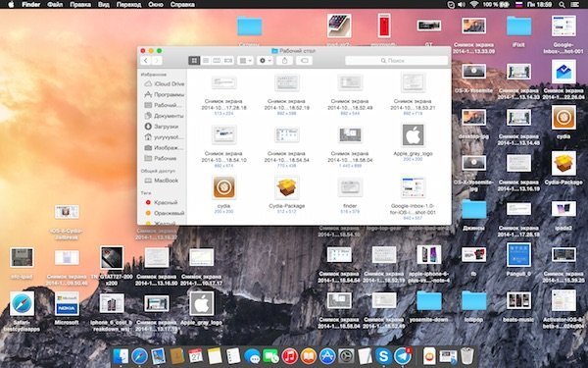This screenshot has height=368, width=588.
Task: Select the Safari-bestcydiaapps item on desktop
Action: tap(22, 304)
